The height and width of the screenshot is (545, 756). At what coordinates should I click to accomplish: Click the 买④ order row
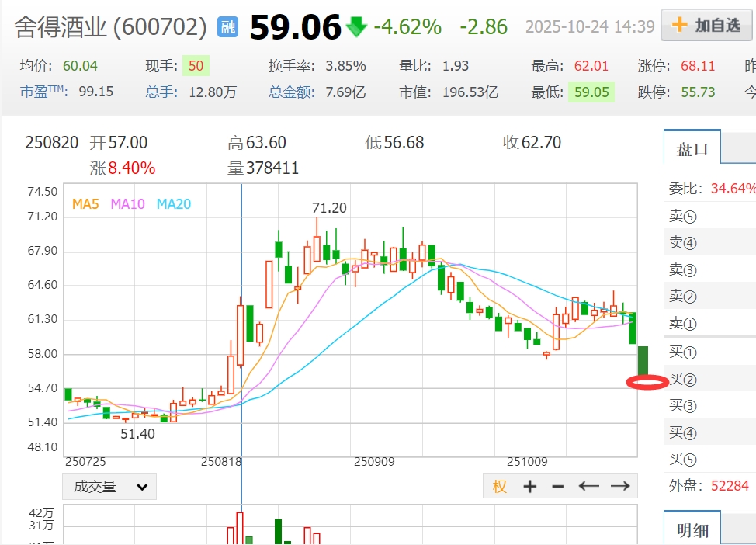point(710,432)
